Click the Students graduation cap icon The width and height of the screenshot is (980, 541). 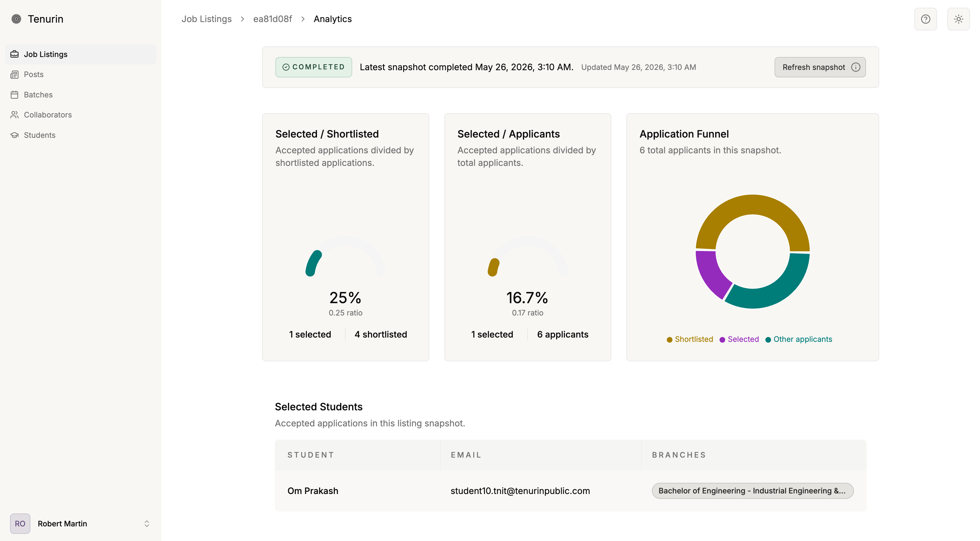pyautogui.click(x=14, y=135)
